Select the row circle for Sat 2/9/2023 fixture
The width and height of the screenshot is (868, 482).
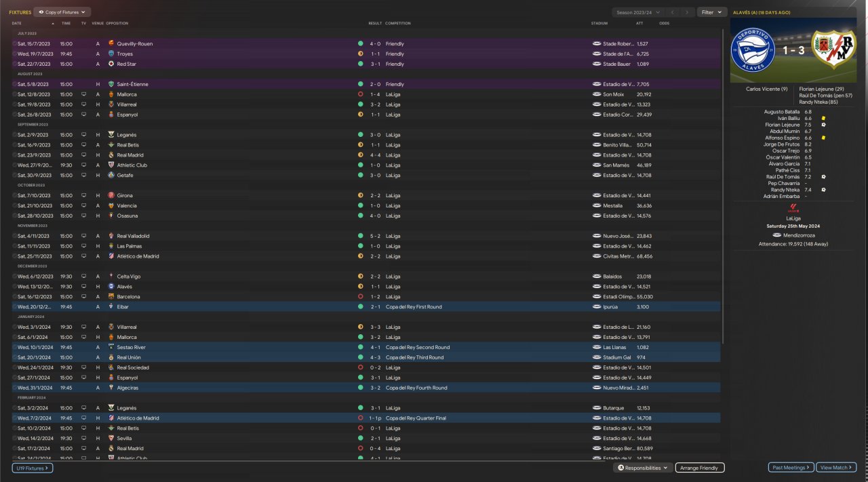(x=14, y=135)
